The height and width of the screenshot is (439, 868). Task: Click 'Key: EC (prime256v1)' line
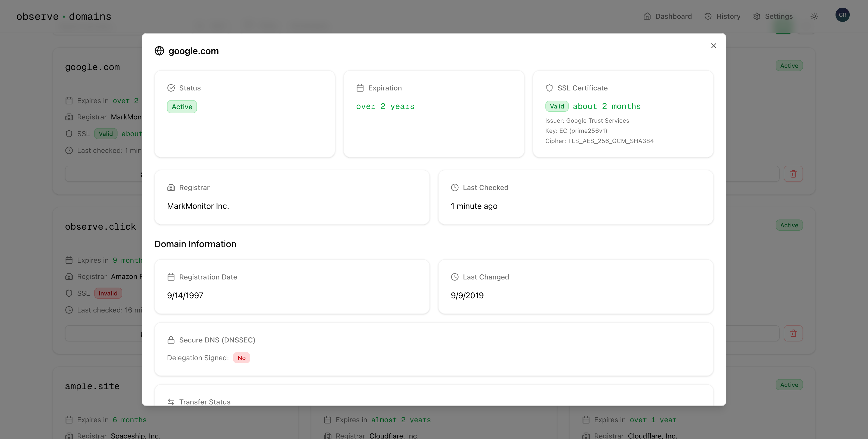(576, 131)
